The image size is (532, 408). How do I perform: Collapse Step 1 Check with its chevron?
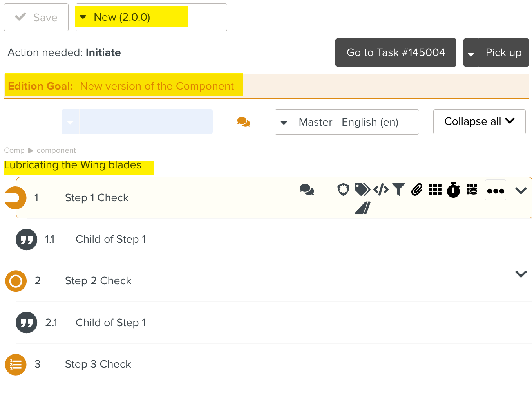(521, 191)
